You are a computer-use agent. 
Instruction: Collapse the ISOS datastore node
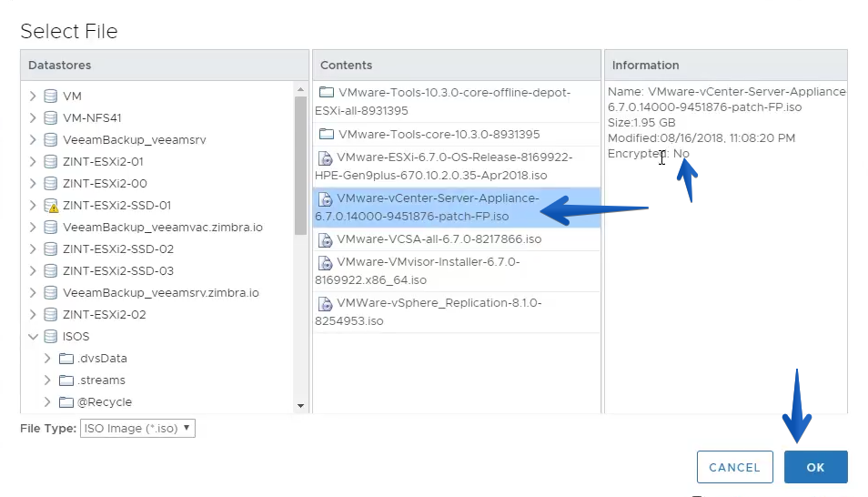pyautogui.click(x=33, y=336)
